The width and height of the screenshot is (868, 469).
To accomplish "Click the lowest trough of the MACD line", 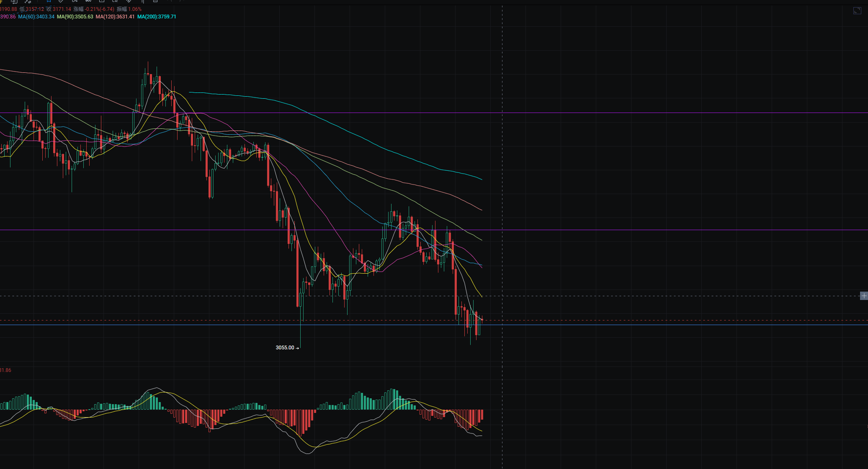I will (308, 453).
